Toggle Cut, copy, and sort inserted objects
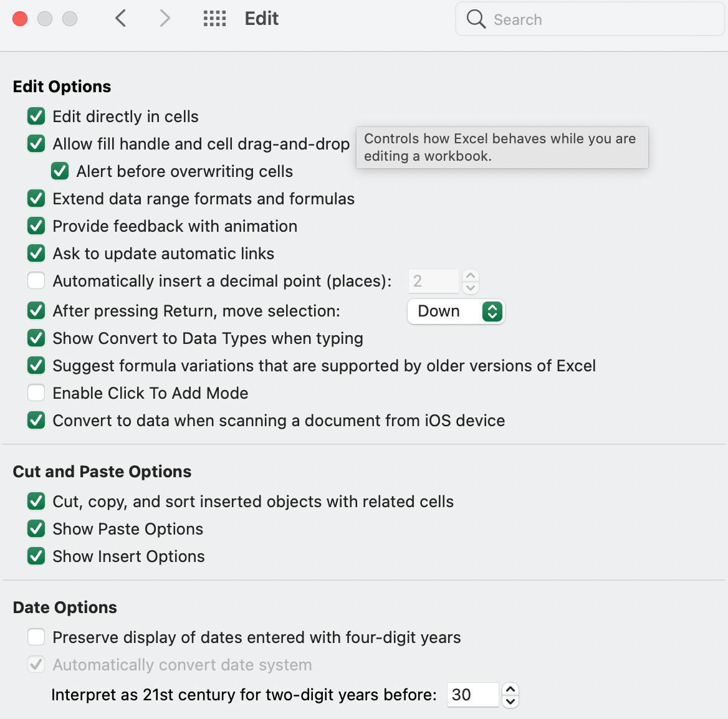This screenshot has height=719, width=728. tap(36, 502)
